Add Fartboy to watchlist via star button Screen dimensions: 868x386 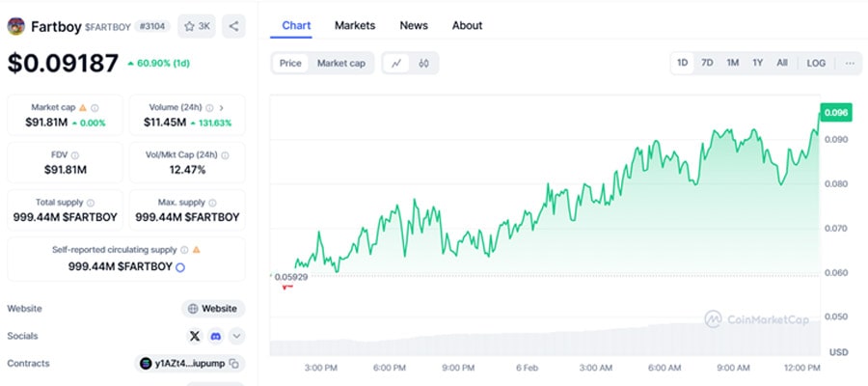[197, 26]
